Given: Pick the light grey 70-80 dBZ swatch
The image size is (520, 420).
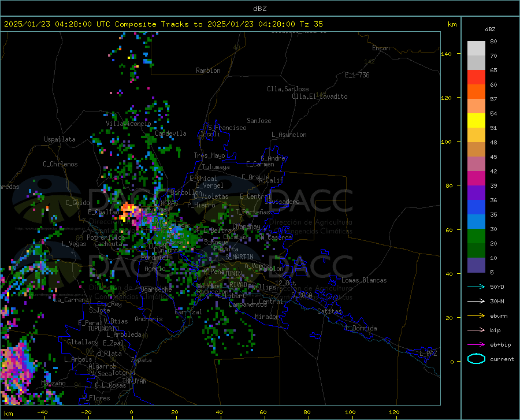Looking at the screenshot, I should pyautogui.click(x=476, y=49).
